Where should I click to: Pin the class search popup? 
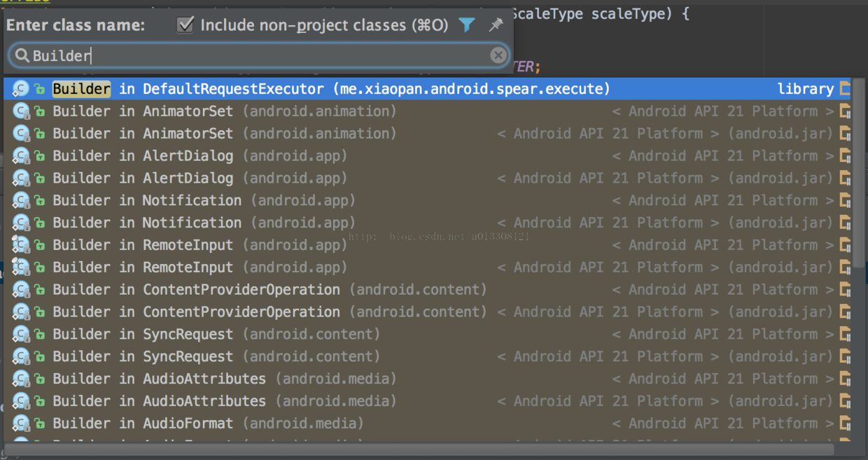click(496, 25)
